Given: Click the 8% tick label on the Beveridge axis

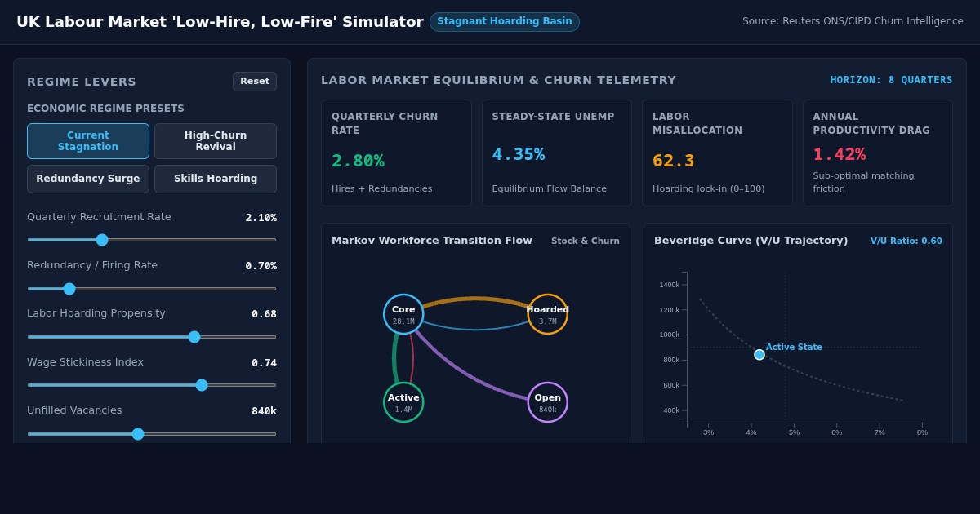Looking at the screenshot, I should [x=922, y=432].
